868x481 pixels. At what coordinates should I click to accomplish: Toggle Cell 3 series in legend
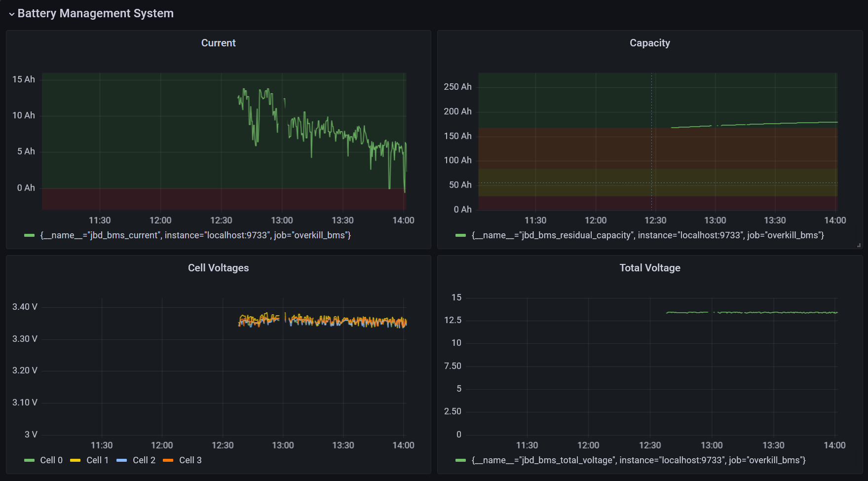[190, 460]
